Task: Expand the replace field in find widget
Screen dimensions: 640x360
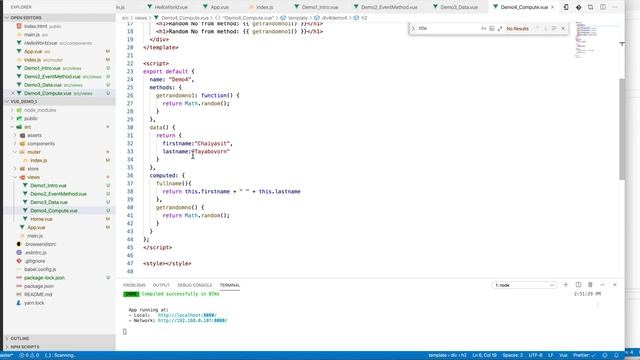Action: (413, 29)
